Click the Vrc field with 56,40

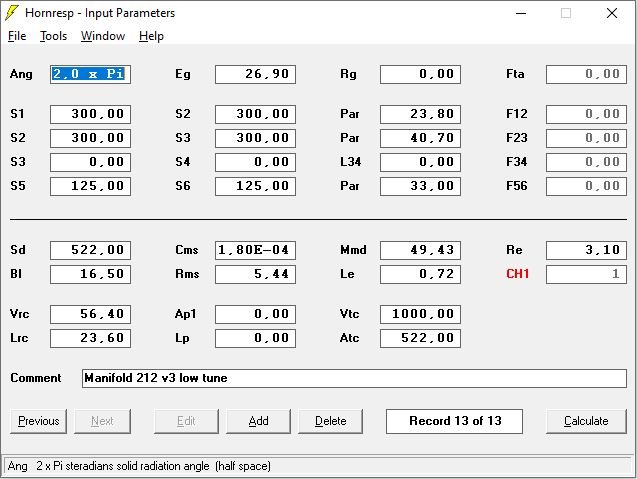90,314
